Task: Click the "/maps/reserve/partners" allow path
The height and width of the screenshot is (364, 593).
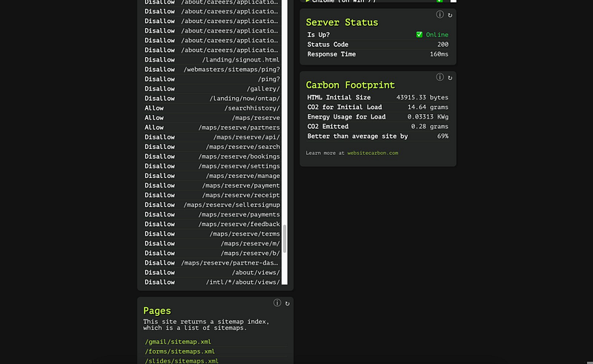Action: point(239,128)
